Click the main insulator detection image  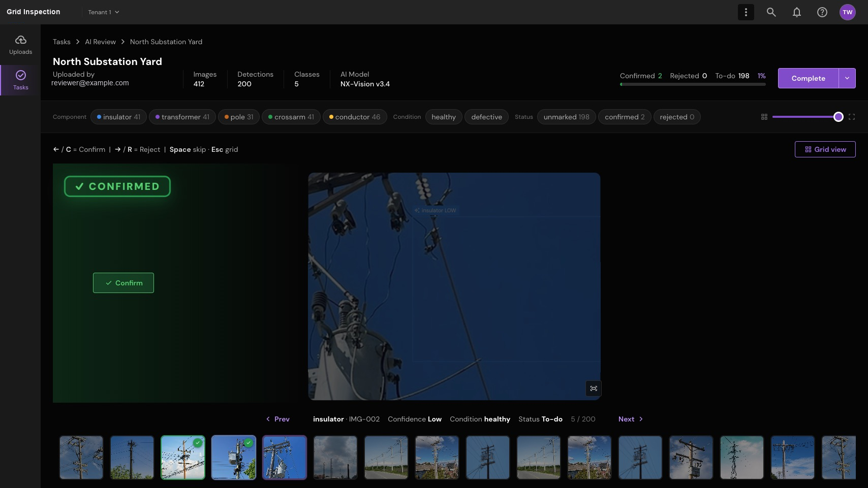pos(454,286)
